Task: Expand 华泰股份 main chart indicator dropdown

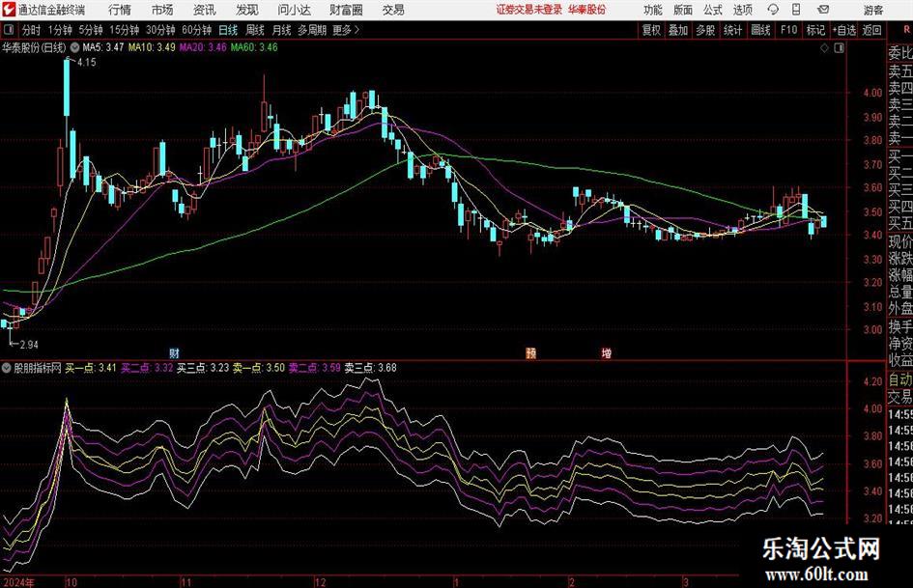Action: 74,47
